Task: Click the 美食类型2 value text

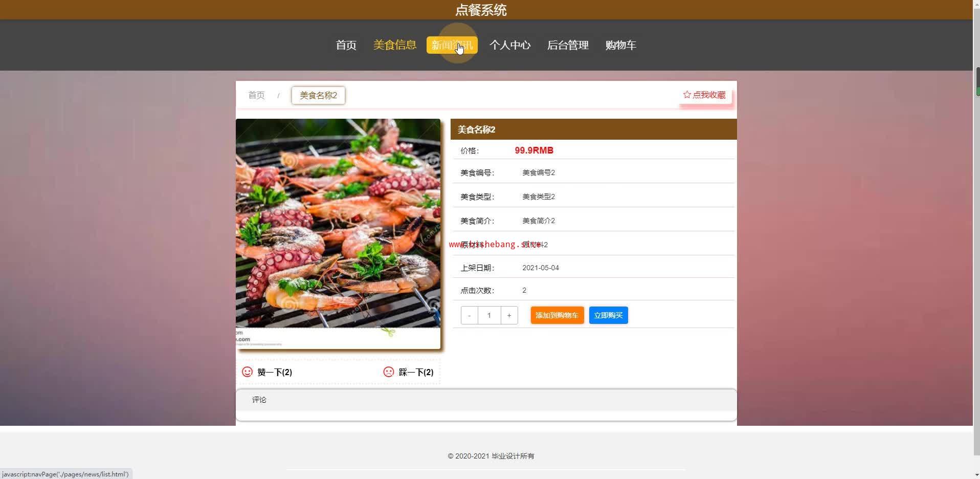Action: [x=539, y=197]
